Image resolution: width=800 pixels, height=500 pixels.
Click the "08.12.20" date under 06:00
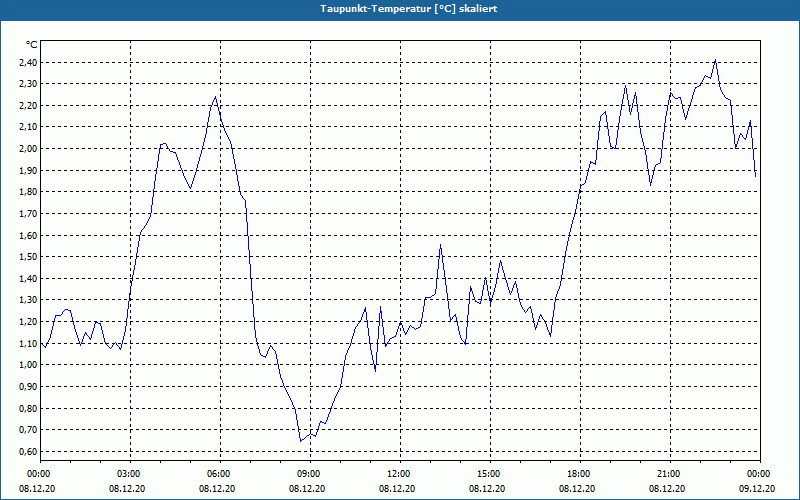click(217, 489)
